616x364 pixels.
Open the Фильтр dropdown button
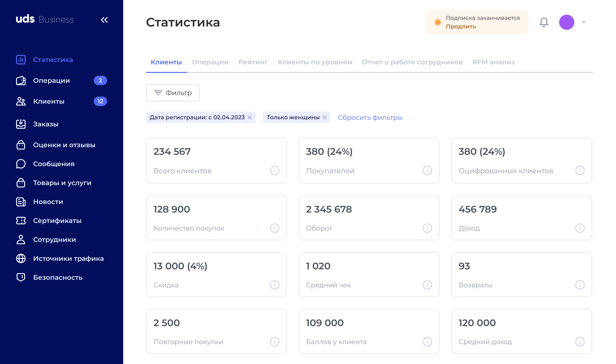[172, 93]
